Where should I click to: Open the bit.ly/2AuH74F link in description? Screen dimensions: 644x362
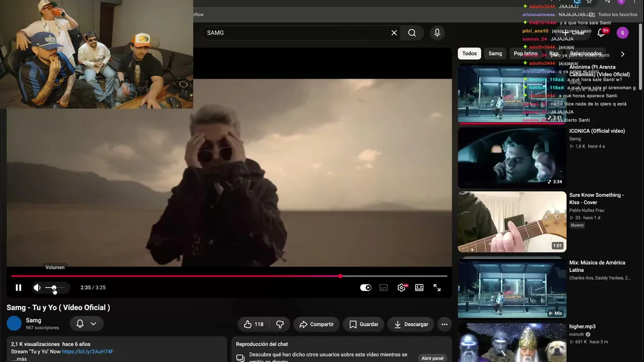click(x=88, y=351)
